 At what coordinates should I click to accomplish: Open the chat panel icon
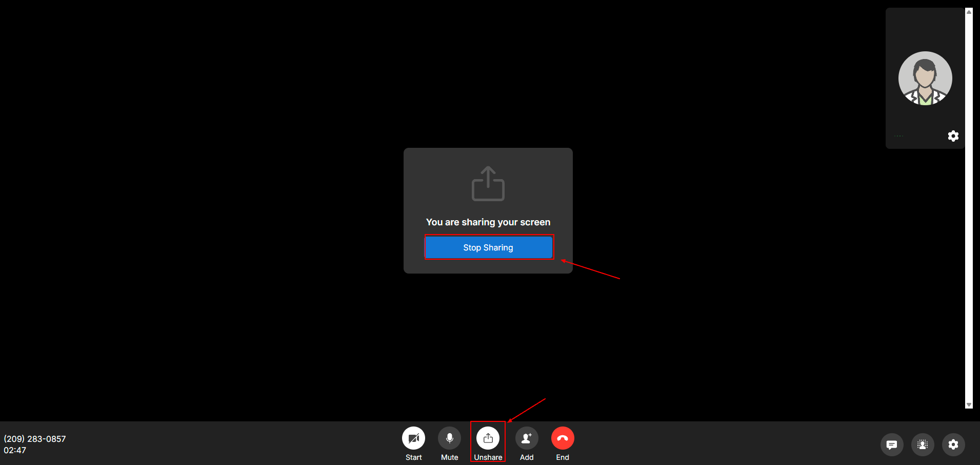[x=892, y=444]
